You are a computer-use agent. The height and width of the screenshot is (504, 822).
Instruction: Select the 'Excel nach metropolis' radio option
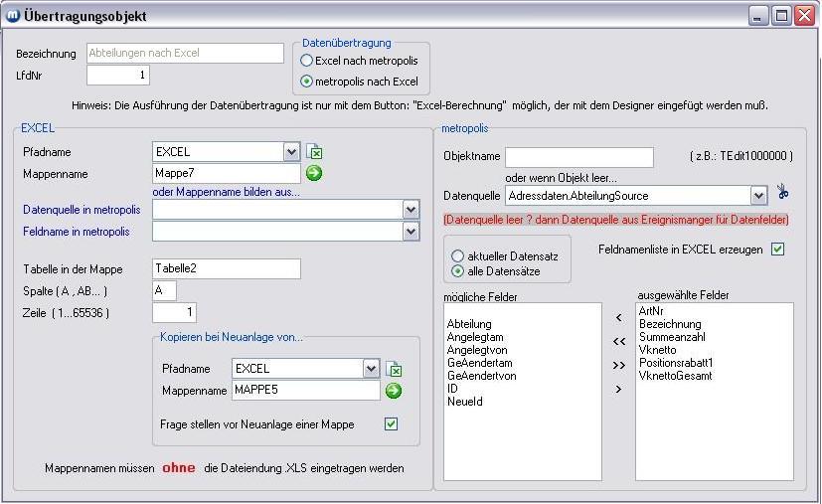click(307, 62)
